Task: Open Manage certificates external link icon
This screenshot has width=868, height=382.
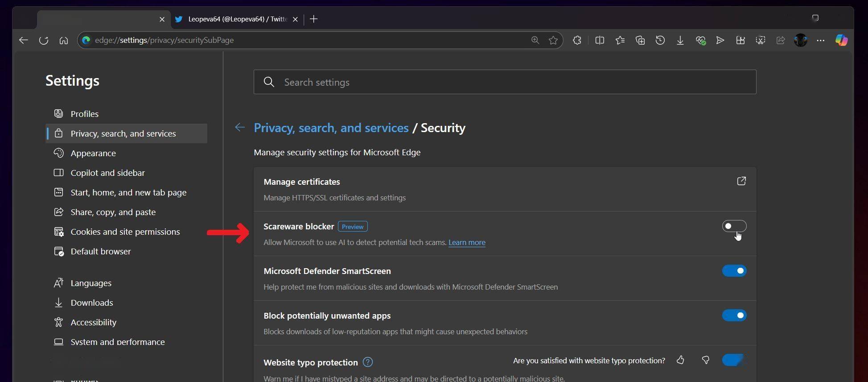Action: pos(741,181)
